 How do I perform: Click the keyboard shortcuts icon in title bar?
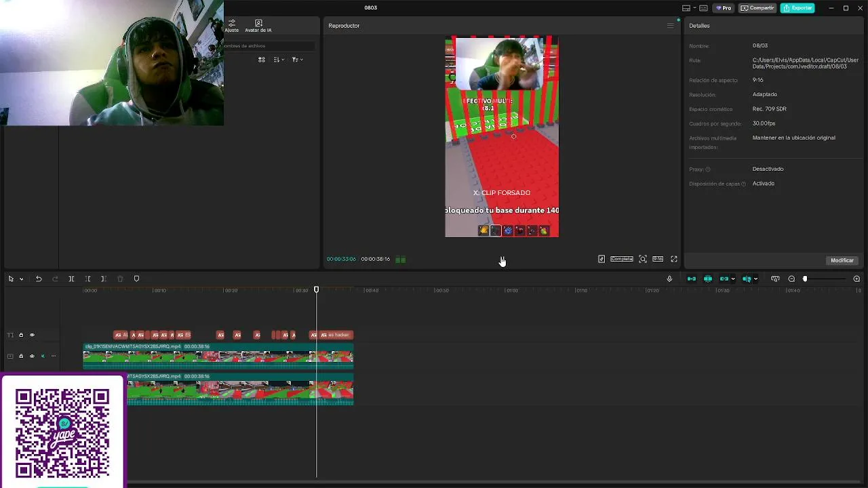[703, 8]
